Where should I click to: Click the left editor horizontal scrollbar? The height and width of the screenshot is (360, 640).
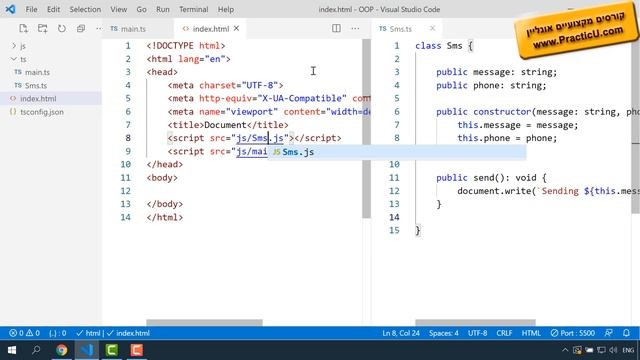point(204,322)
